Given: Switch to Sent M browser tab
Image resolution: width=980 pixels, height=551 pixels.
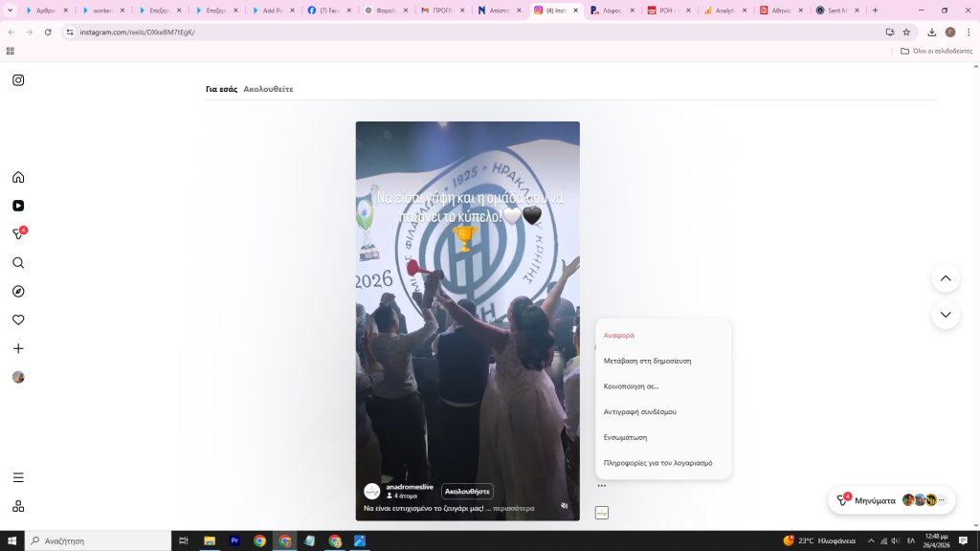Looking at the screenshot, I should [x=837, y=11].
